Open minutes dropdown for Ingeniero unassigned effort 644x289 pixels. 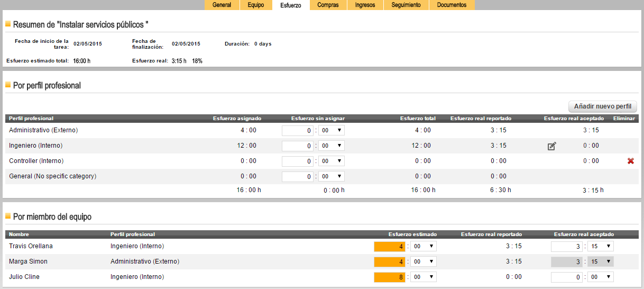pos(332,146)
